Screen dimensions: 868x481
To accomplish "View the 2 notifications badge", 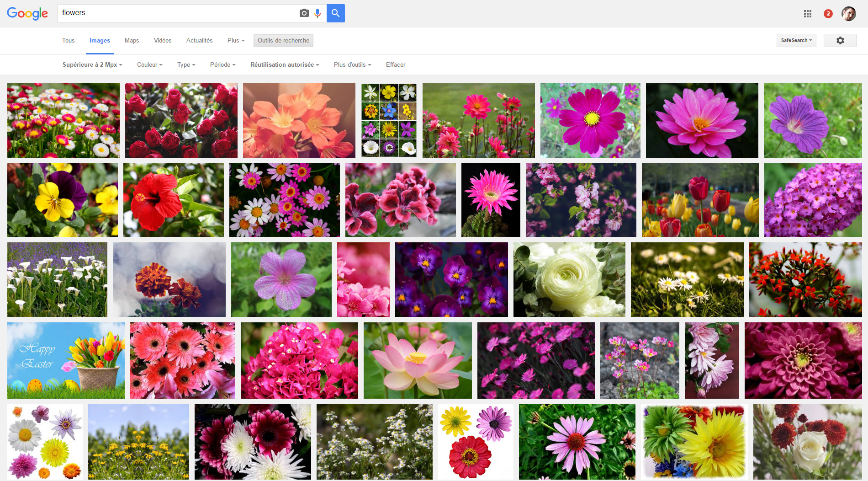I will tap(828, 14).
